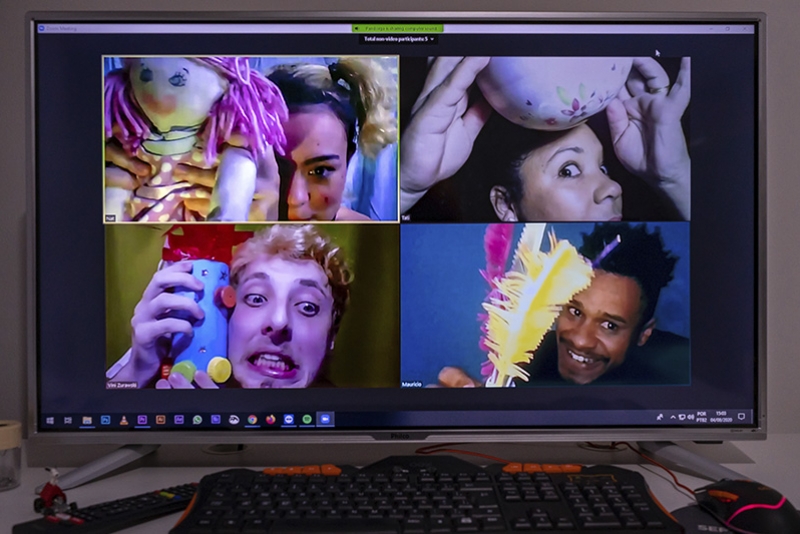This screenshot has width=800, height=534.
Task: Open File Explorer from the taskbar
Action: click(x=87, y=420)
